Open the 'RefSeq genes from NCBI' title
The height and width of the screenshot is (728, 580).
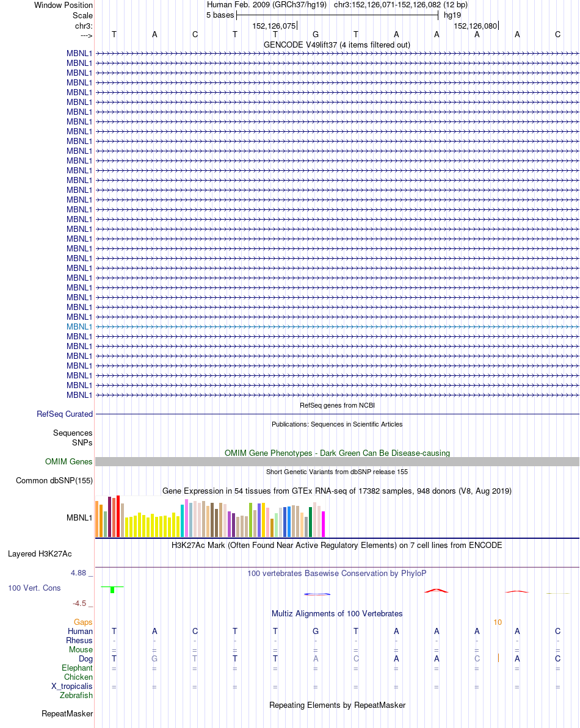tap(337, 405)
